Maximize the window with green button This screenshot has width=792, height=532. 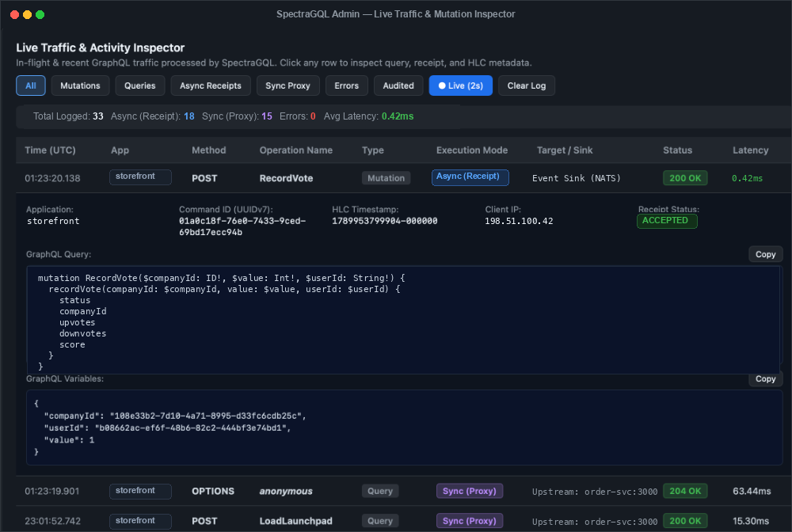point(40,14)
